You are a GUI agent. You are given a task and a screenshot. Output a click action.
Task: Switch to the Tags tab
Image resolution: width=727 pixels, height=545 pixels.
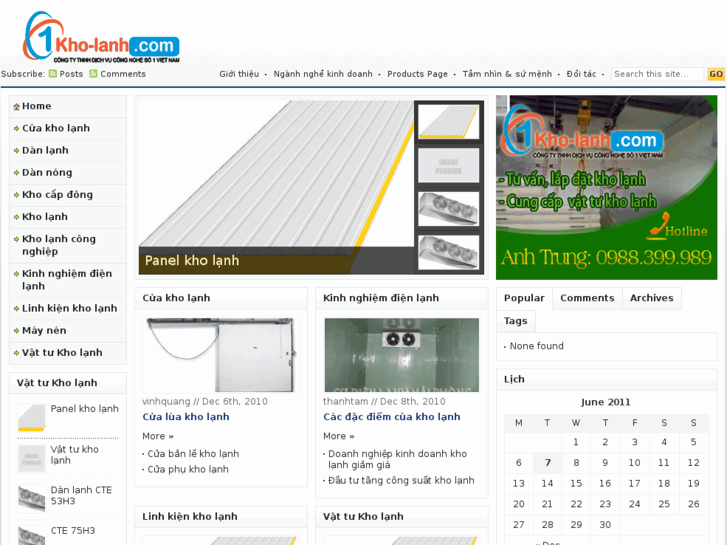click(x=516, y=321)
